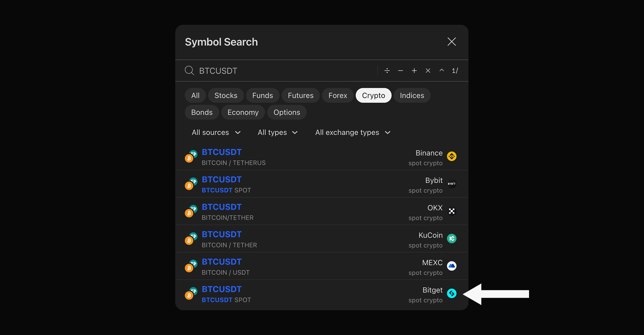This screenshot has width=644, height=335.
Task: Enable the Indices category filter
Action: [x=412, y=95]
